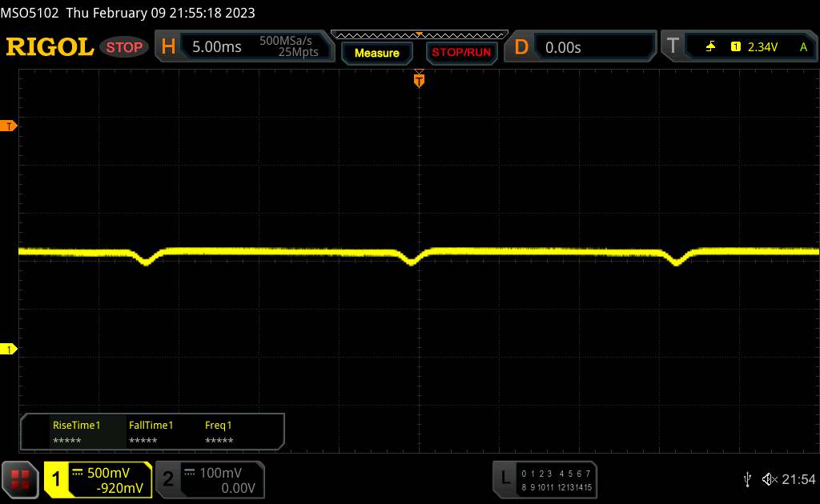Viewport: 820px width, 504px height.
Task: Click the channel 1 -920mV offset value
Action: (120, 488)
